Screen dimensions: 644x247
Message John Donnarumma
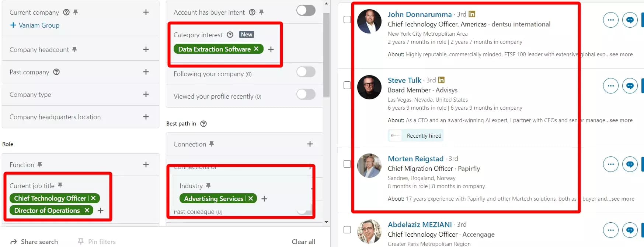(630, 20)
